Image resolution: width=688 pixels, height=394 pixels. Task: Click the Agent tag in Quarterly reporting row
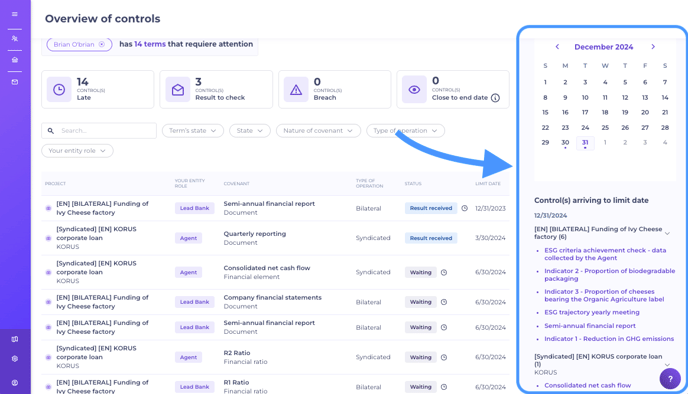point(188,238)
